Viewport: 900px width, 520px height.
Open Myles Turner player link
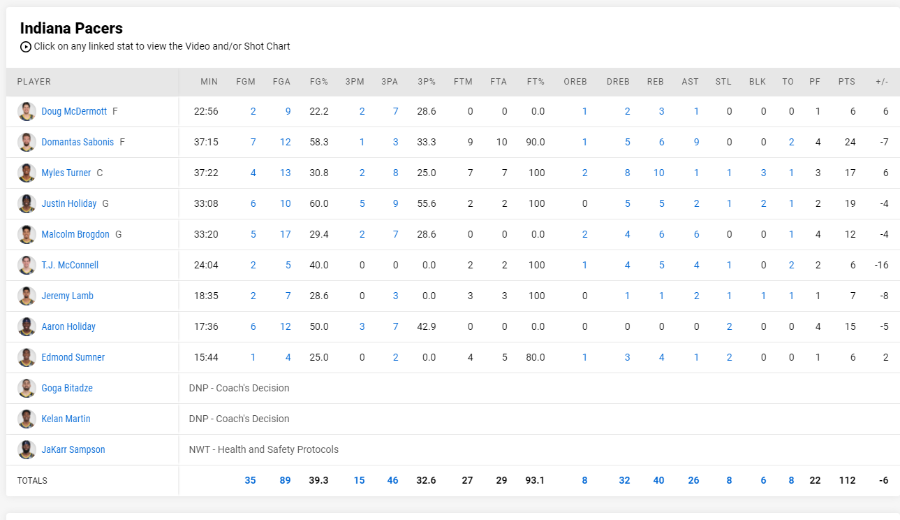tap(66, 173)
